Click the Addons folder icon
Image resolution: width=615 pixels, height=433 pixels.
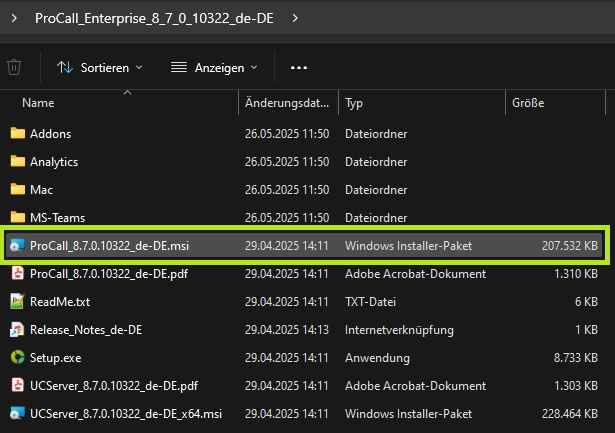17,133
